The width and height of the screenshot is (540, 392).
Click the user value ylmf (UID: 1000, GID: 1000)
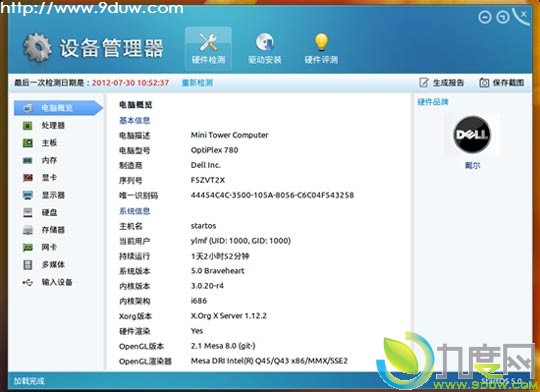[x=241, y=240]
